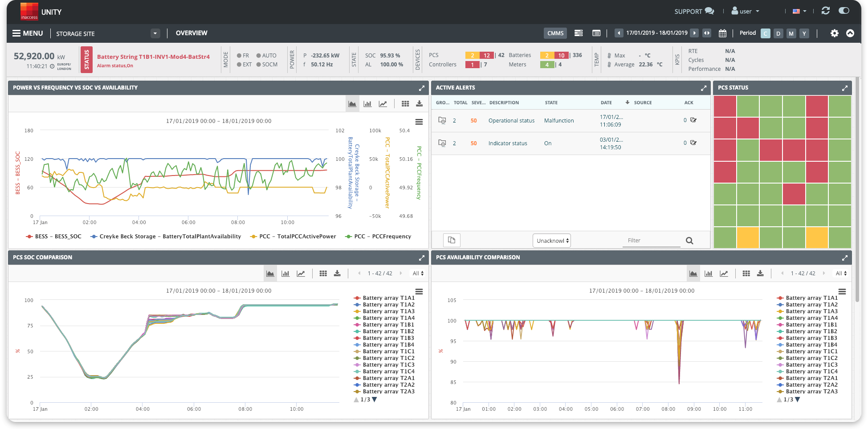Acknowledge the Indicator status alert
This screenshot has width=868, height=429.
(693, 143)
